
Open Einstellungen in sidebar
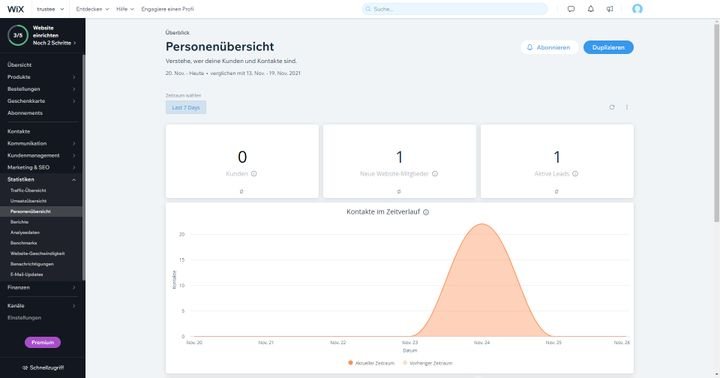click(x=24, y=317)
